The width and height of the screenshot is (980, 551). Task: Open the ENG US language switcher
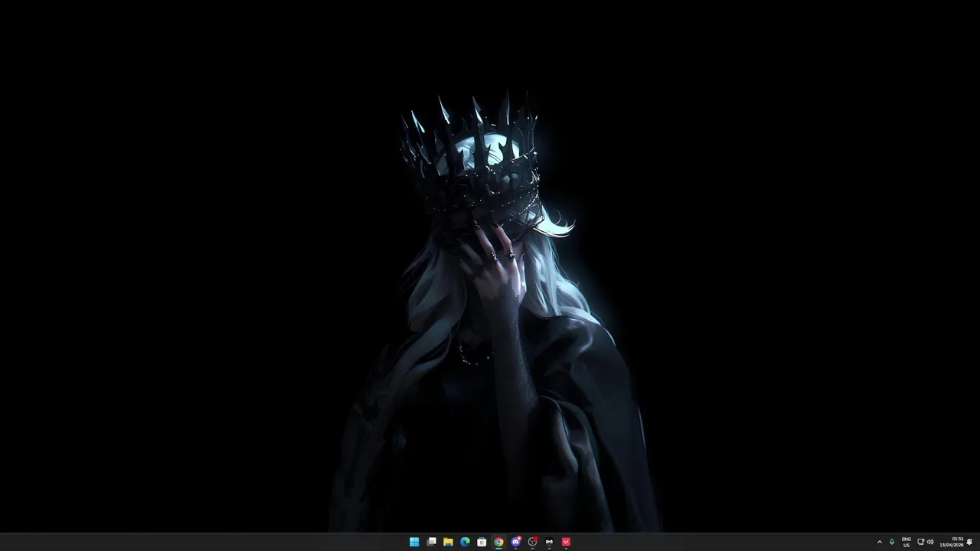906,542
